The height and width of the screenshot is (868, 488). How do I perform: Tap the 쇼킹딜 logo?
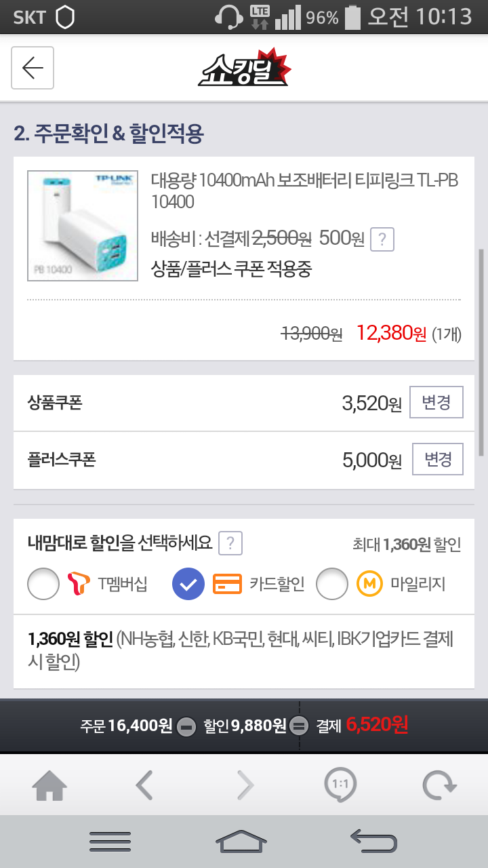coord(245,68)
